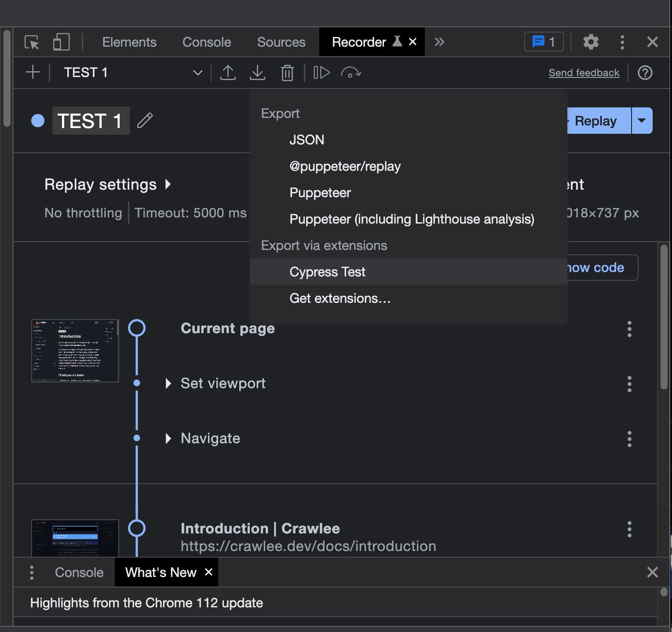Open the Replay speed dropdown arrow

click(642, 121)
